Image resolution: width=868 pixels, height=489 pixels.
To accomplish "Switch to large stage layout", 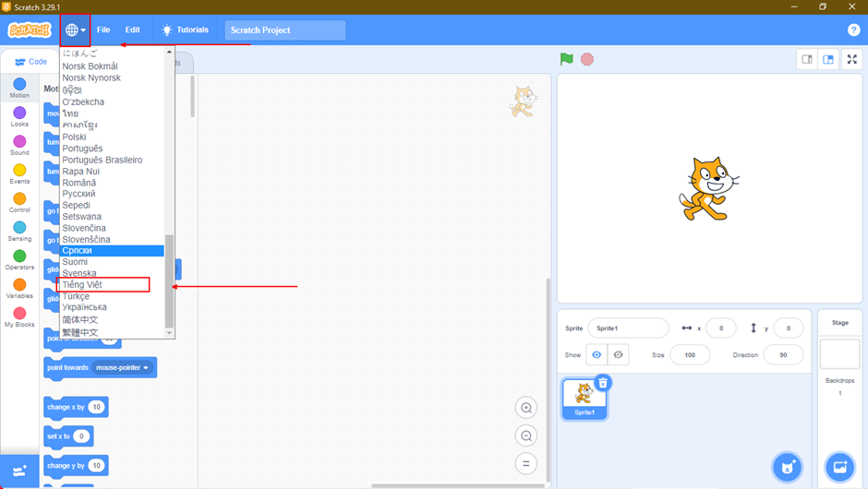I will click(828, 59).
